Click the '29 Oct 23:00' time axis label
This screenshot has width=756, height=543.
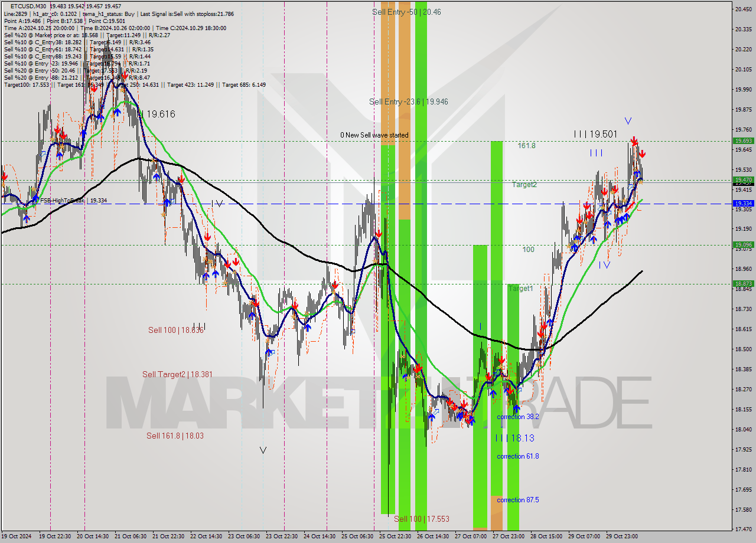pyautogui.click(x=622, y=537)
